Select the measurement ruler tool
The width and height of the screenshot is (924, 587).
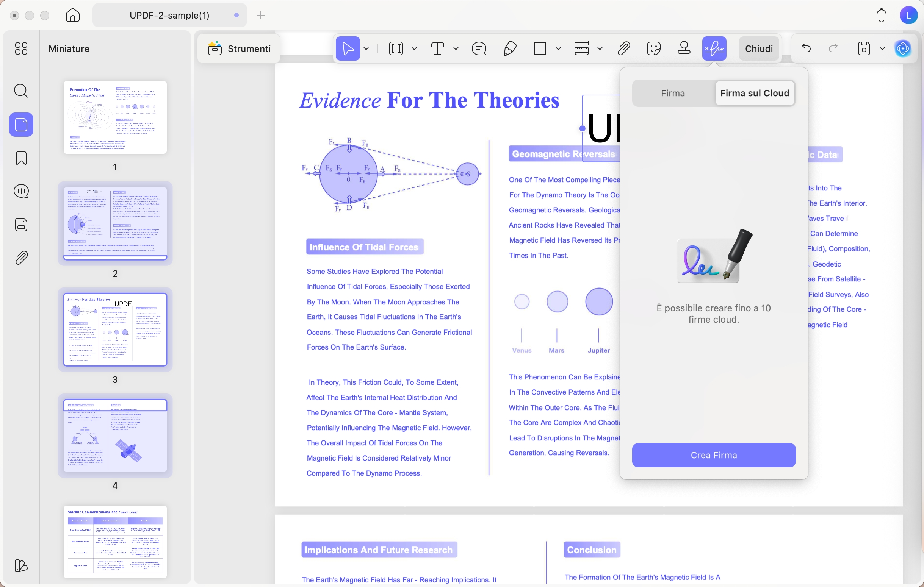pyautogui.click(x=582, y=49)
